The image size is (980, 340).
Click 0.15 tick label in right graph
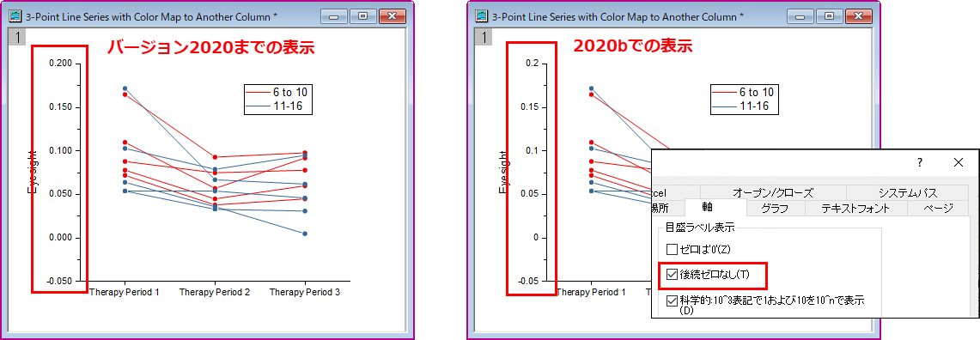pyautogui.click(x=530, y=106)
